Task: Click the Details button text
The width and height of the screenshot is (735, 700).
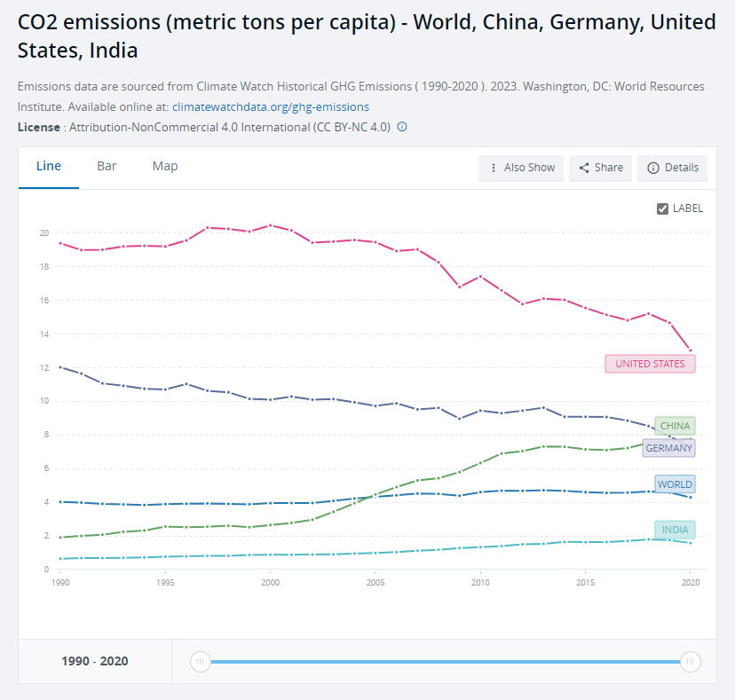Action: click(x=682, y=168)
